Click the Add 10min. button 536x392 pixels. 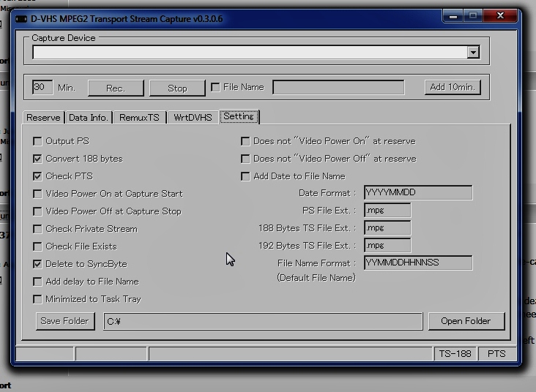(x=453, y=87)
